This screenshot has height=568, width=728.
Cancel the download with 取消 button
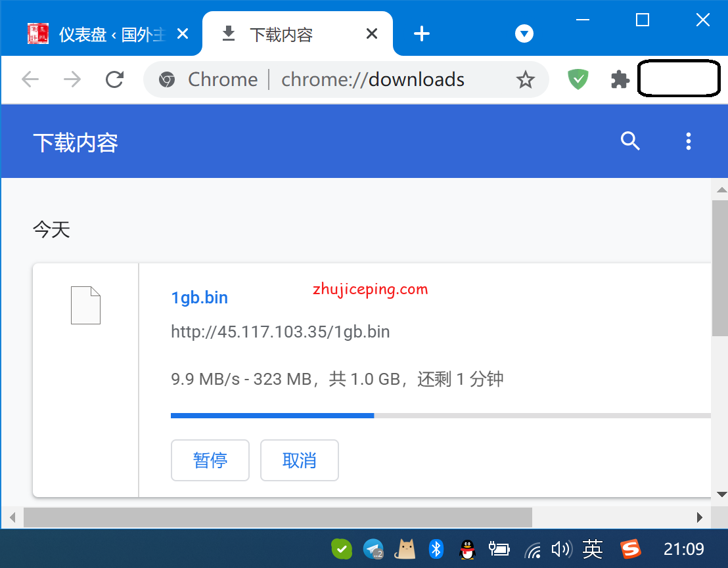point(299,460)
